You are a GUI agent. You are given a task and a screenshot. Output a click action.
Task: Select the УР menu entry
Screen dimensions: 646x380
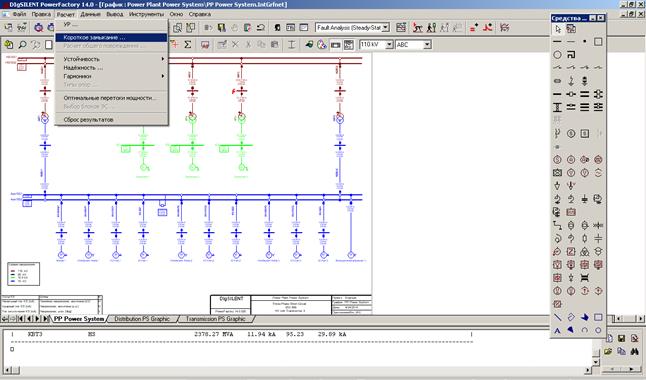tap(112, 25)
